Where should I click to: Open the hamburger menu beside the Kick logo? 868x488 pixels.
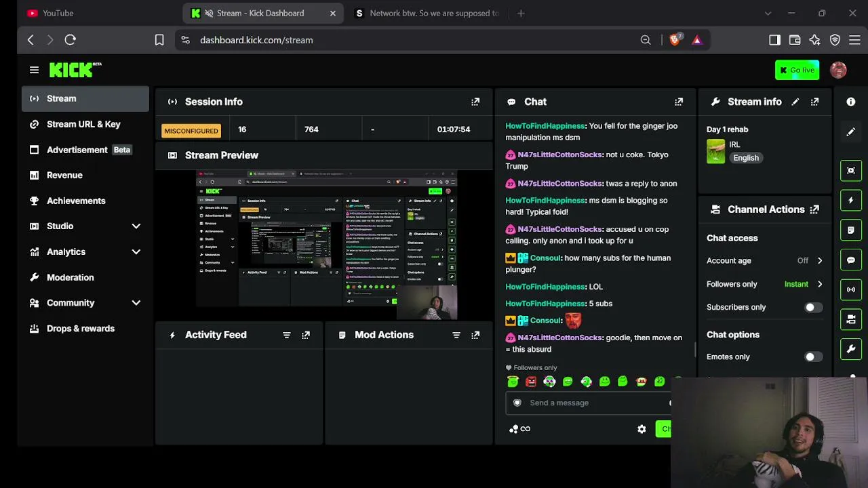(34, 70)
